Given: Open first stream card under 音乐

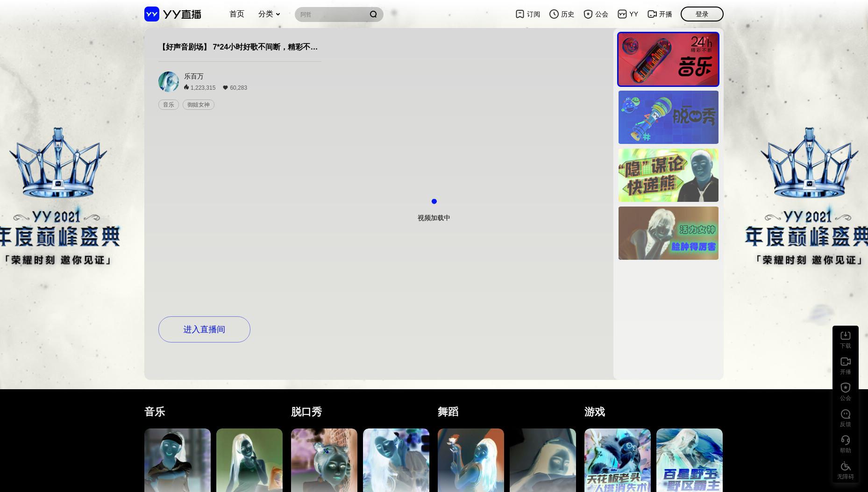Looking at the screenshot, I should (178, 460).
